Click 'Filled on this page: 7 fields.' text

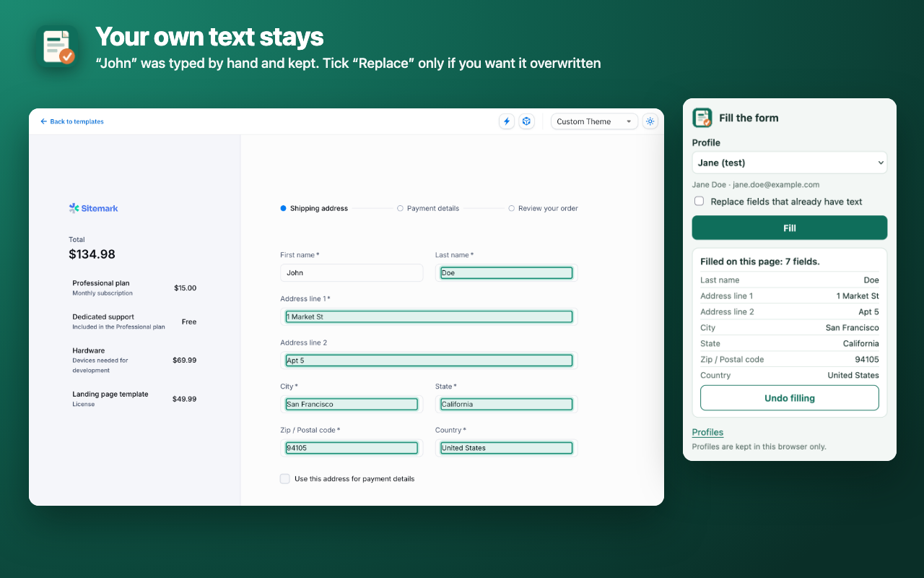760,262
